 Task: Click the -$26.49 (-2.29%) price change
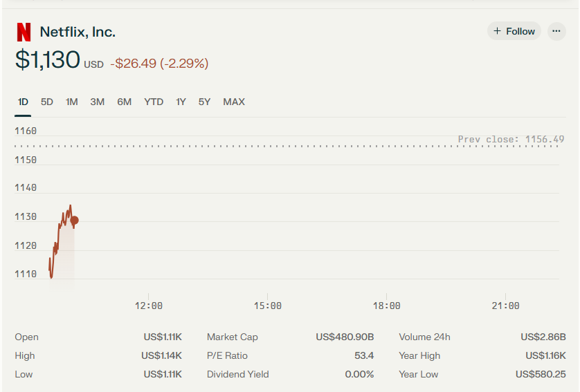pyautogui.click(x=159, y=64)
